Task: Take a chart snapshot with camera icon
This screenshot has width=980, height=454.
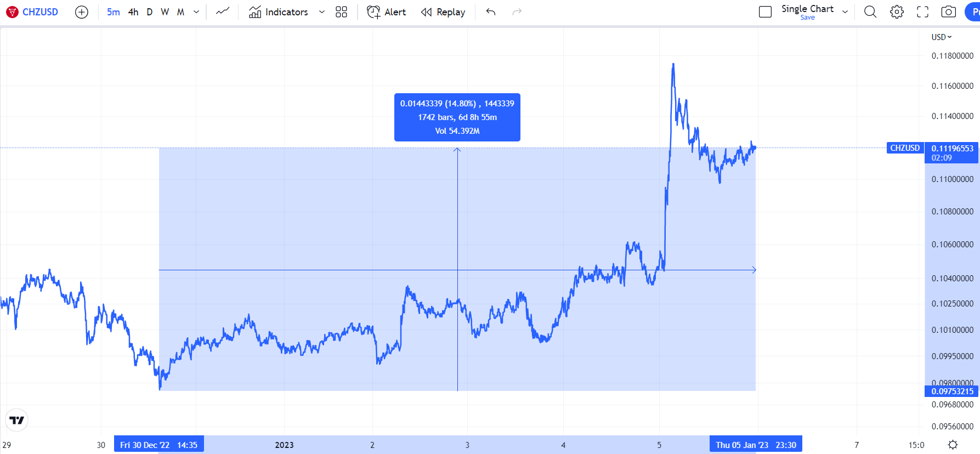Action: (949, 12)
